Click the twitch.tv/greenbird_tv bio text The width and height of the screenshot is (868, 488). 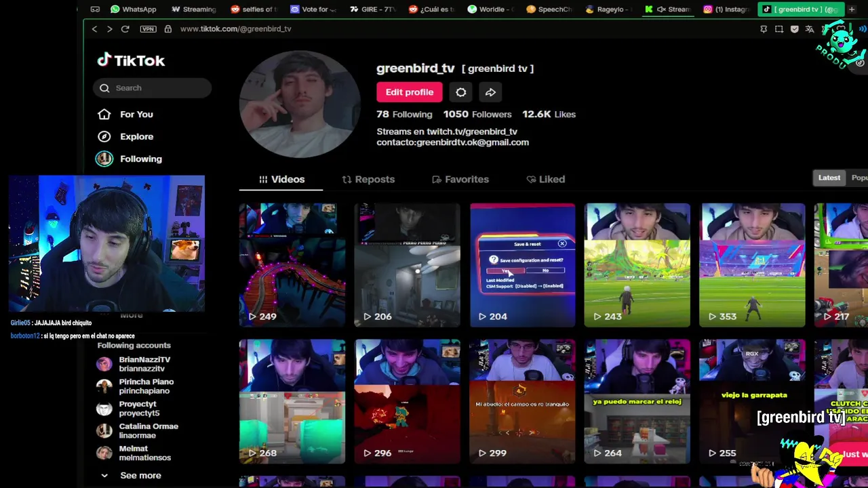[x=471, y=131]
